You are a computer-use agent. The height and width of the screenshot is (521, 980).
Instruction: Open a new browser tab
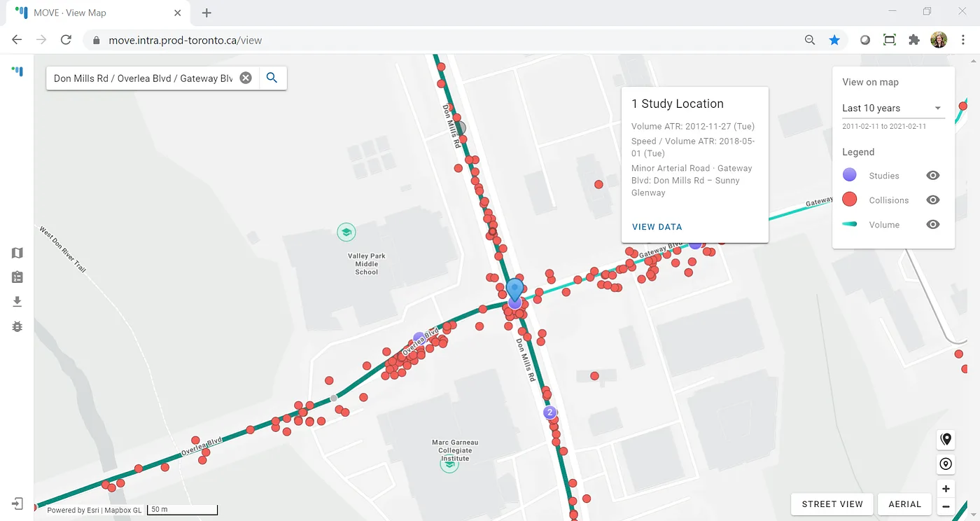206,13
